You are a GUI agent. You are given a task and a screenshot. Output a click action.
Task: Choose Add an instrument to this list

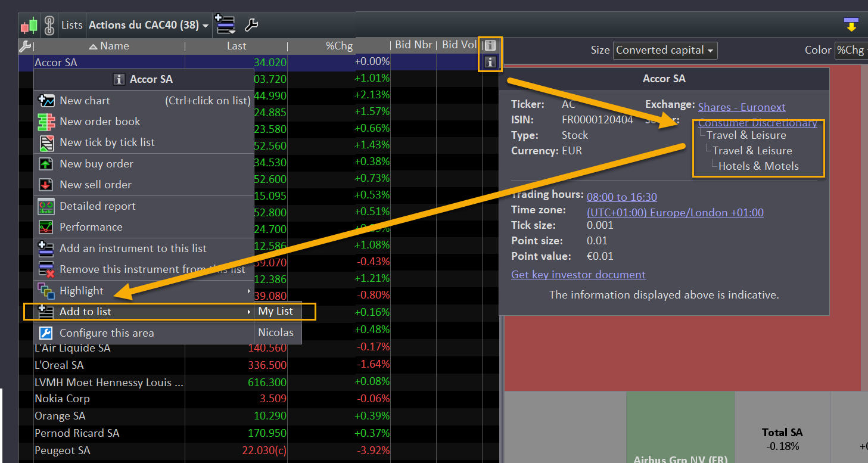(144, 248)
